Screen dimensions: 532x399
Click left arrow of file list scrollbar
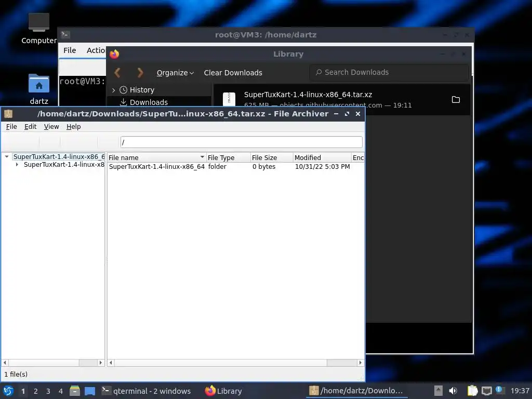pos(111,363)
